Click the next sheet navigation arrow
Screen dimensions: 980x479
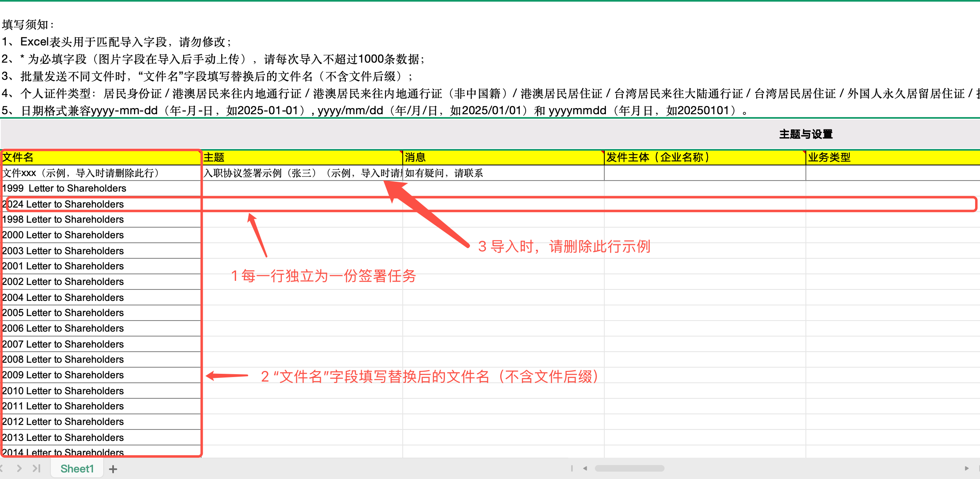coord(19,468)
